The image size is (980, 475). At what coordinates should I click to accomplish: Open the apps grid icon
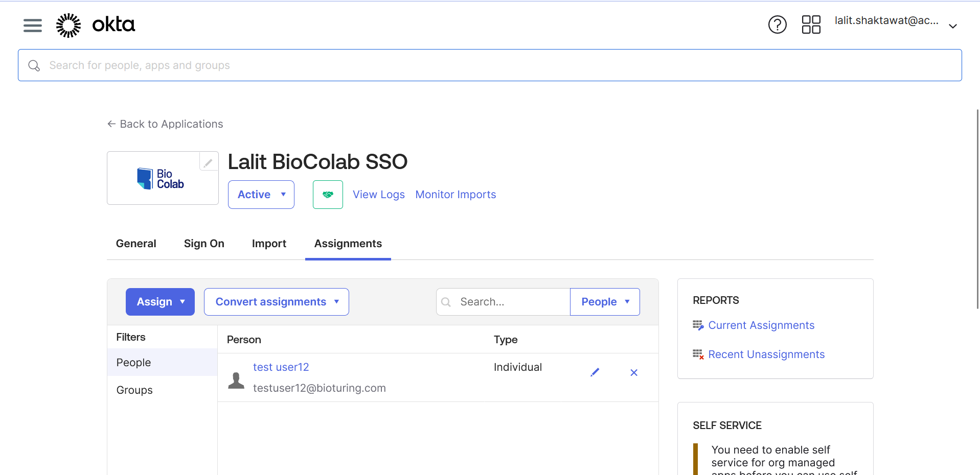811,25
